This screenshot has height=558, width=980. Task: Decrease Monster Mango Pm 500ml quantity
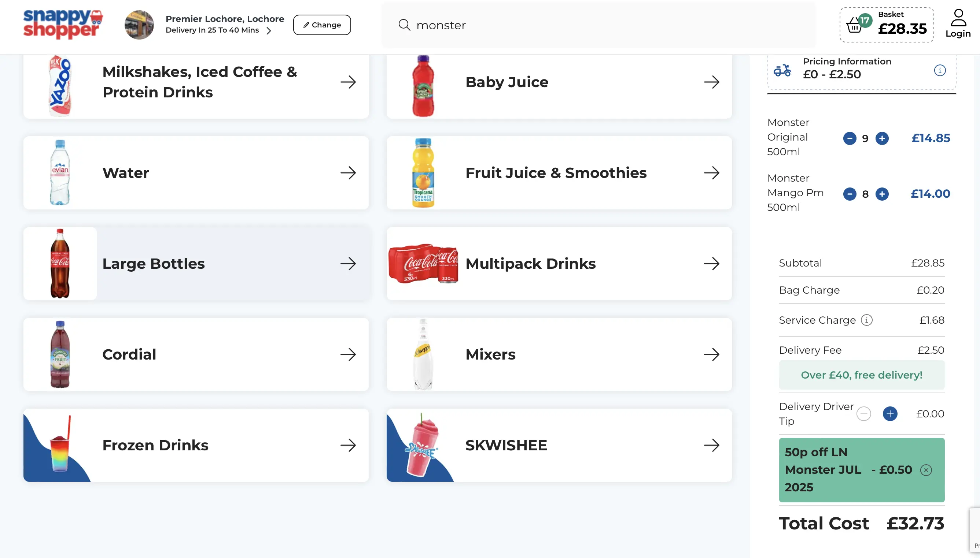[x=849, y=194]
